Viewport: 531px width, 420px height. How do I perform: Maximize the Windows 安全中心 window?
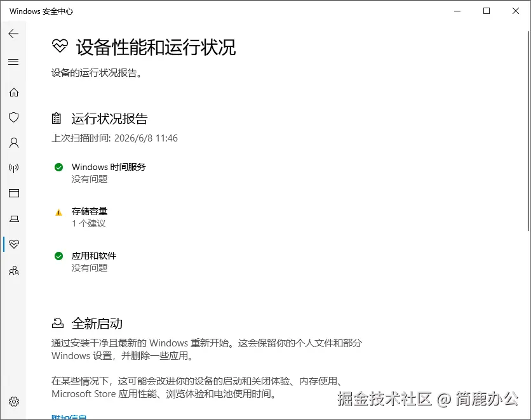487,11
